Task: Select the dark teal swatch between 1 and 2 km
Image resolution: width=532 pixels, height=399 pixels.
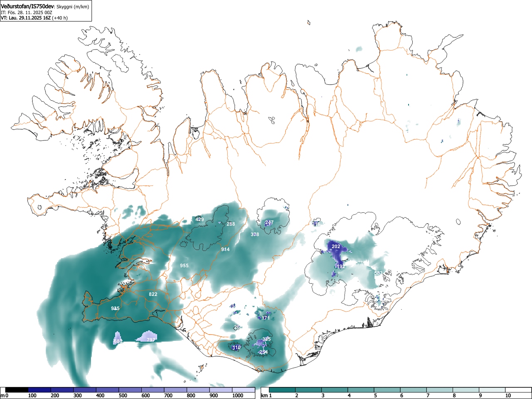Action: [x=282, y=390]
